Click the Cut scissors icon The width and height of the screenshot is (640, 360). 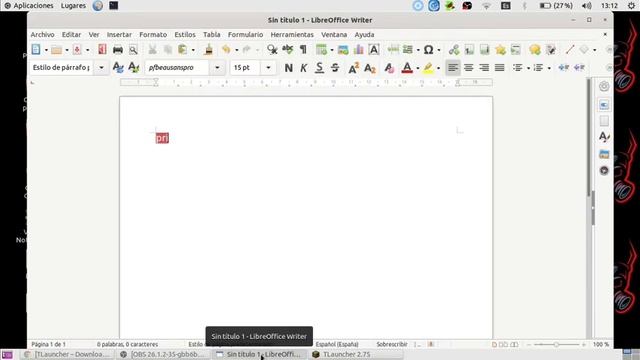[152, 50]
